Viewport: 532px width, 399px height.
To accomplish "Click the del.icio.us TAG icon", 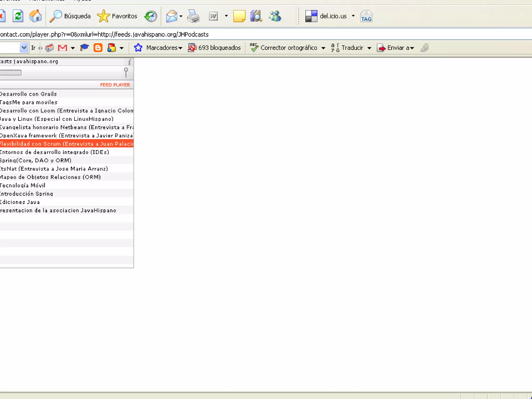I will tap(366, 16).
